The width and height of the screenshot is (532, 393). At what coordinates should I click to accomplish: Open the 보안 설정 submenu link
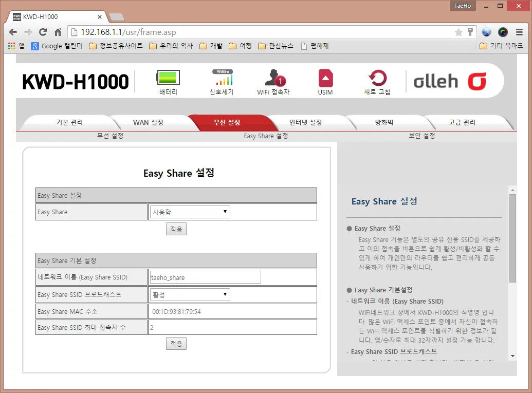coord(421,136)
